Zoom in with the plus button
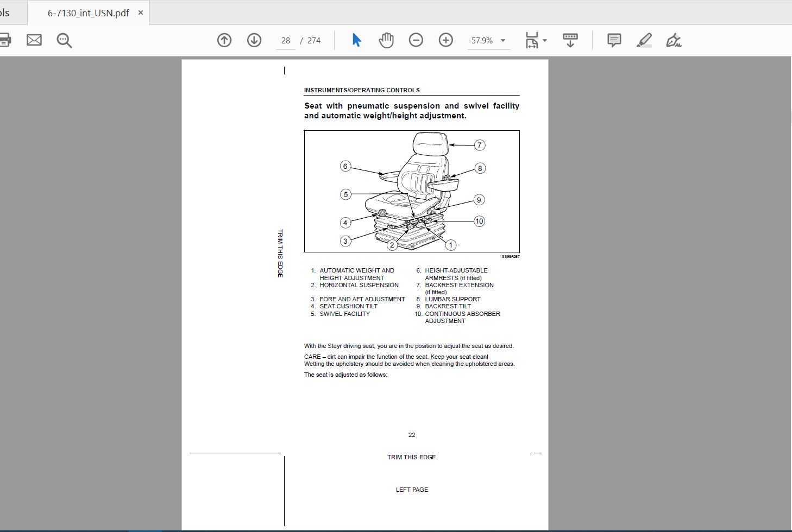 pos(446,40)
